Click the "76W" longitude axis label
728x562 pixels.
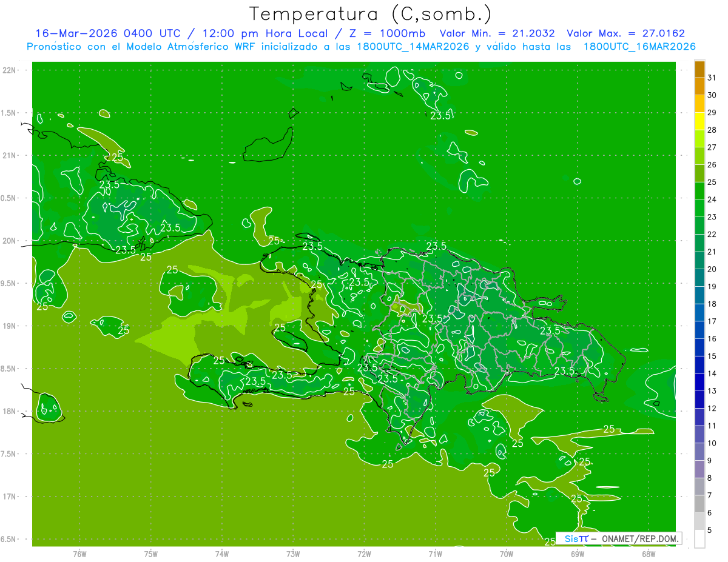tap(79, 554)
